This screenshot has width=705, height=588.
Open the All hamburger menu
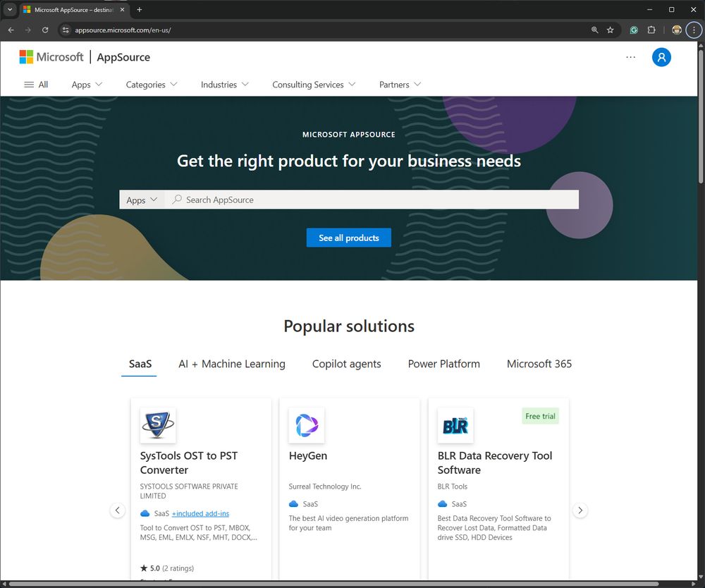(x=36, y=85)
